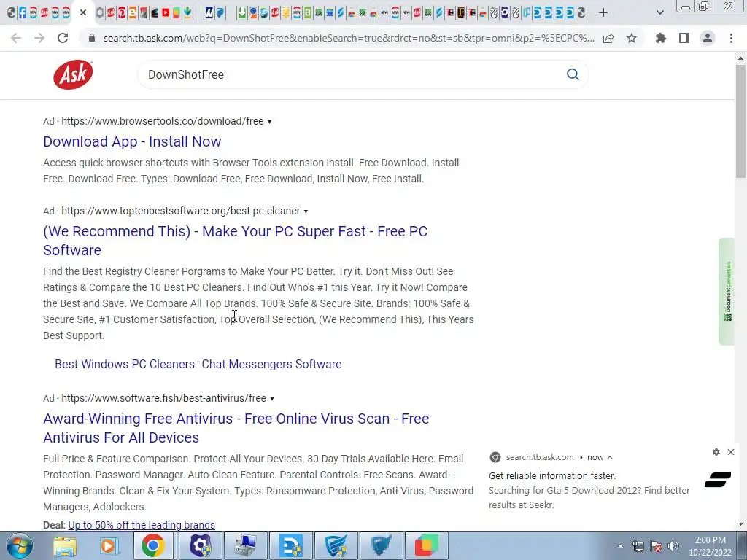Image resolution: width=747 pixels, height=560 pixels.
Task: Open the computer toolbox taskbar app
Action: pyautogui.click(x=247, y=545)
